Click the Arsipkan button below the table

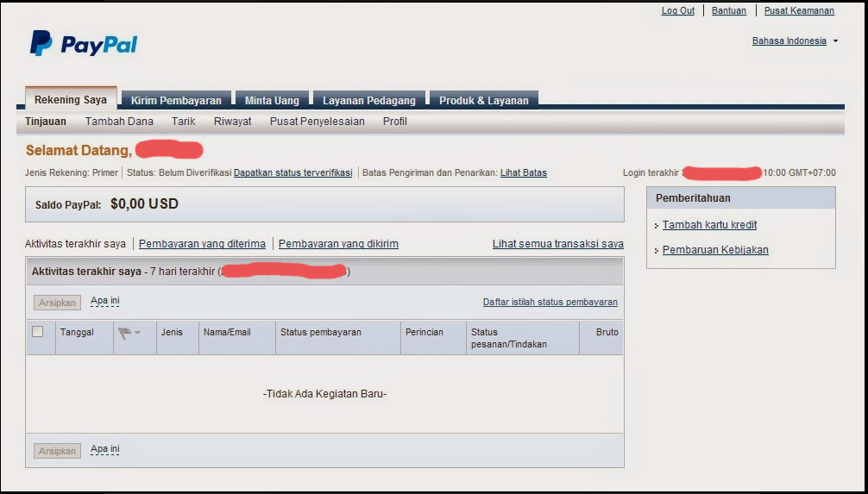pos(57,451)
